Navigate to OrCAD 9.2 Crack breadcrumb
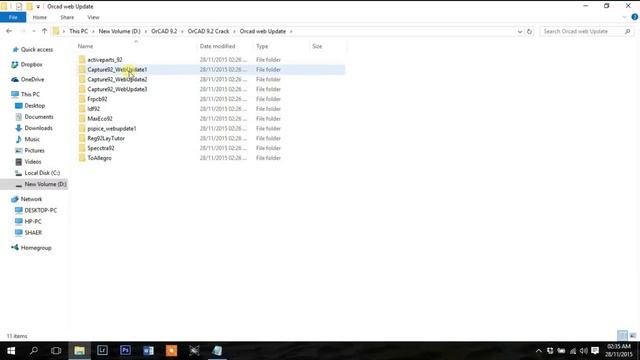Viewport: 640px width, 360px height. pyautogui.click(x=208, y=31)
